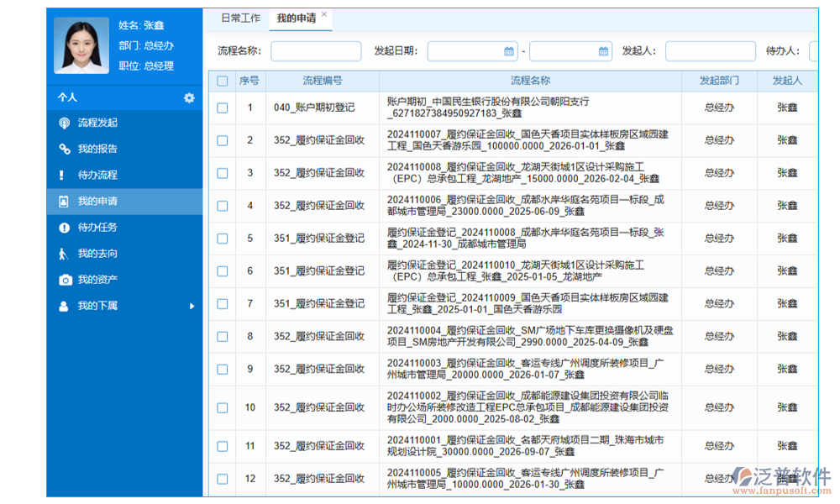The width and height of the screenshot is (840, 504).
Task: Click the 待办任务 alert icon
Action: tap(65, 228)
